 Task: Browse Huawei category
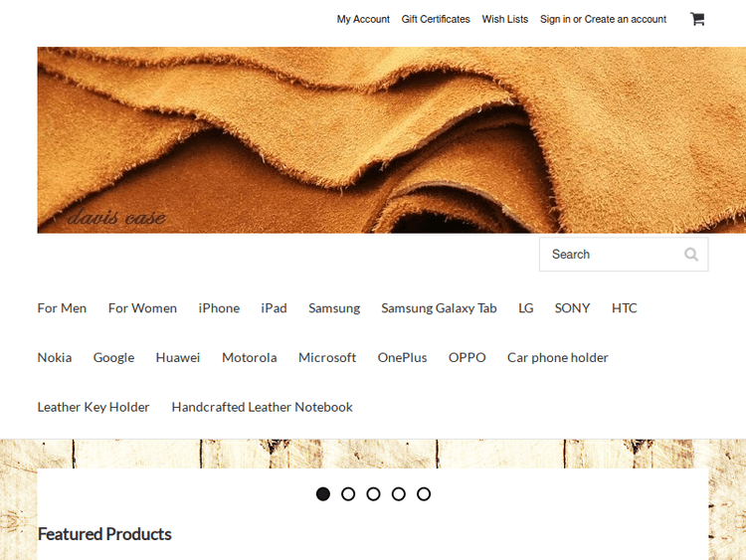pos(178,358)
